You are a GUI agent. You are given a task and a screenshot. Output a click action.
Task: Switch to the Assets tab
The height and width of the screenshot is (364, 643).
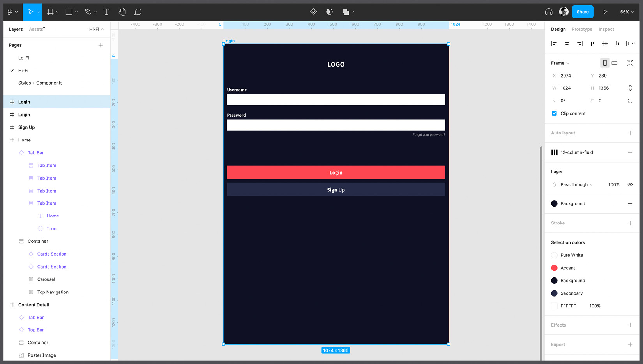(x=36, y=29)
